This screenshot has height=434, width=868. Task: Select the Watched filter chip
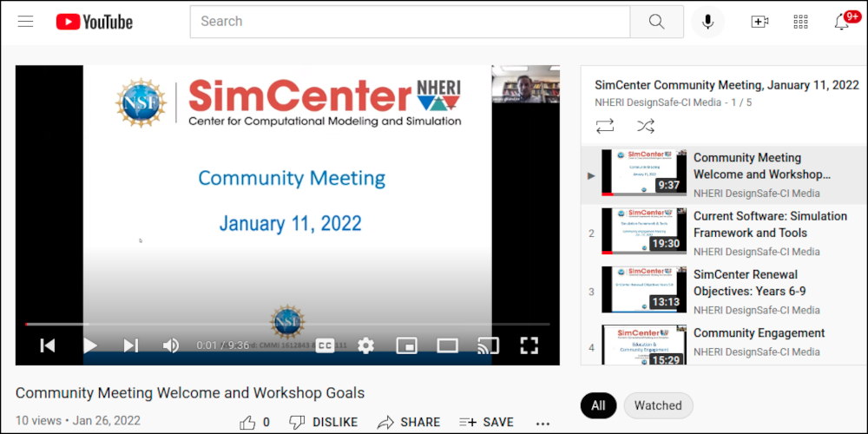coord(658,405)
